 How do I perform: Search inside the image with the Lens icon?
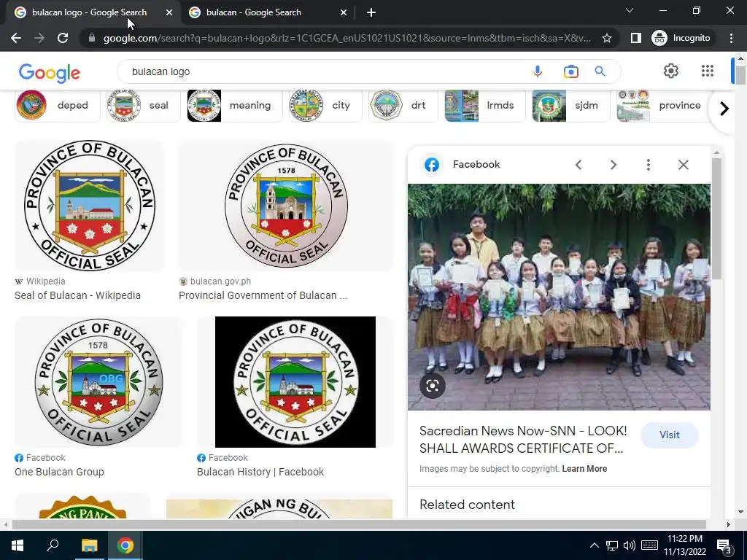pos(433,386)
